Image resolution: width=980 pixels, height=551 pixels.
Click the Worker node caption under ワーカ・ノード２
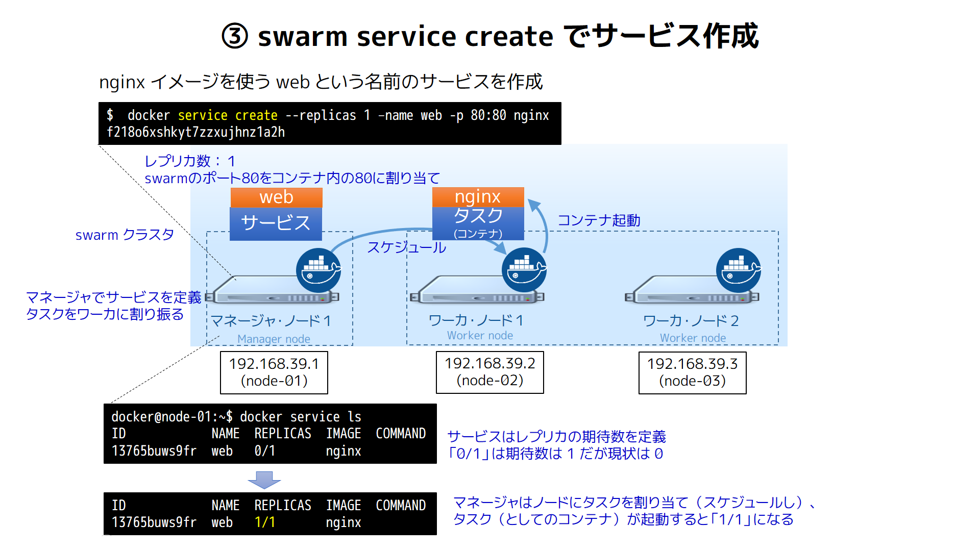point(693,338)
